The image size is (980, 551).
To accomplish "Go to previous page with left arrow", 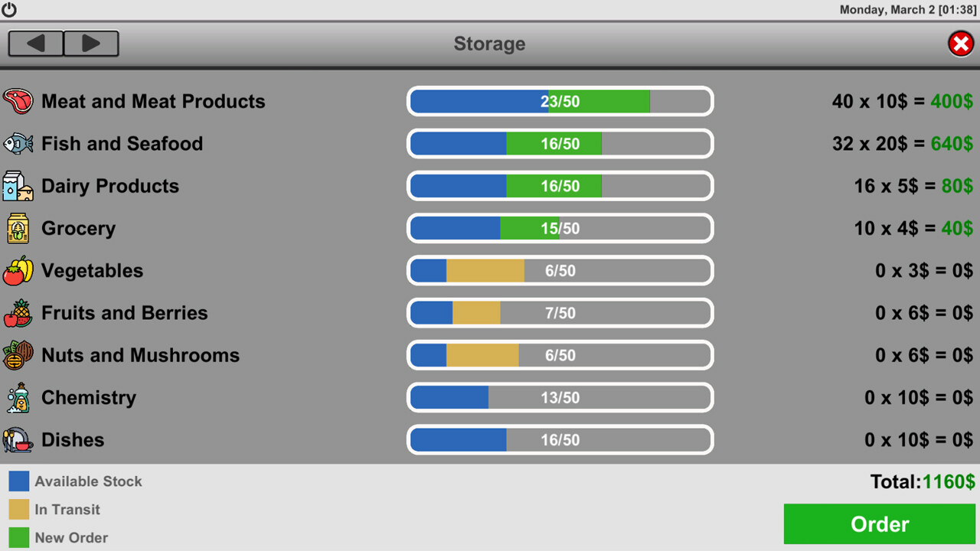I will tap(35, 44).
